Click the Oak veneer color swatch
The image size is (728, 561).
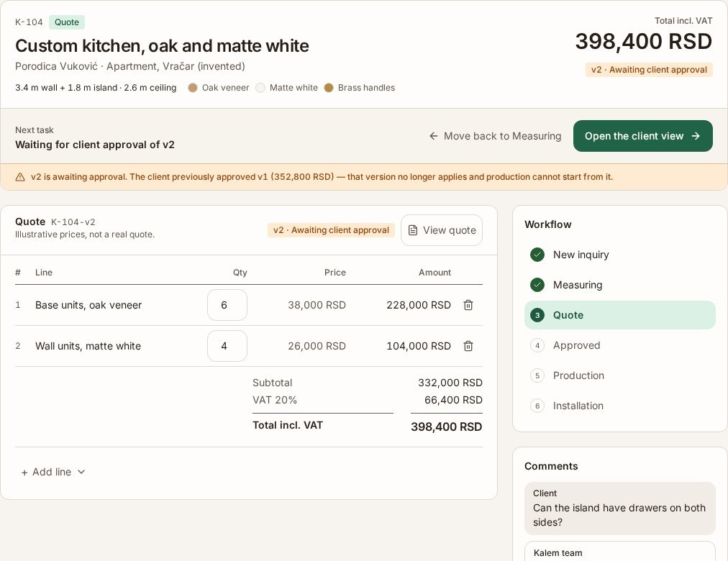coord(193,88)
